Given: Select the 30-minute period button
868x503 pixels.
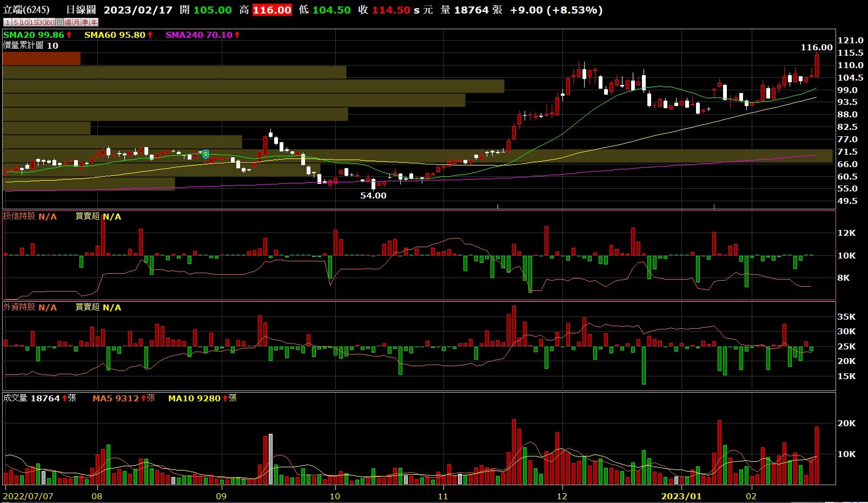Looking at the screenshot, I should coord(42,22).
